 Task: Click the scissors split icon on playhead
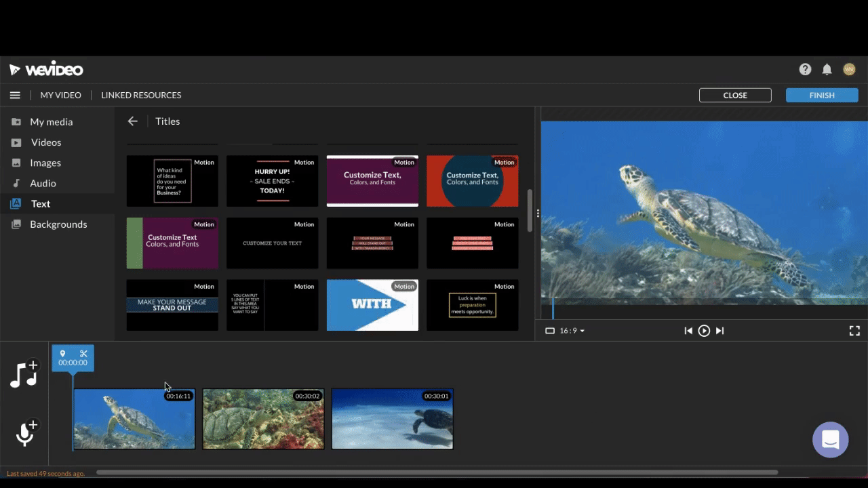point(83,354)
